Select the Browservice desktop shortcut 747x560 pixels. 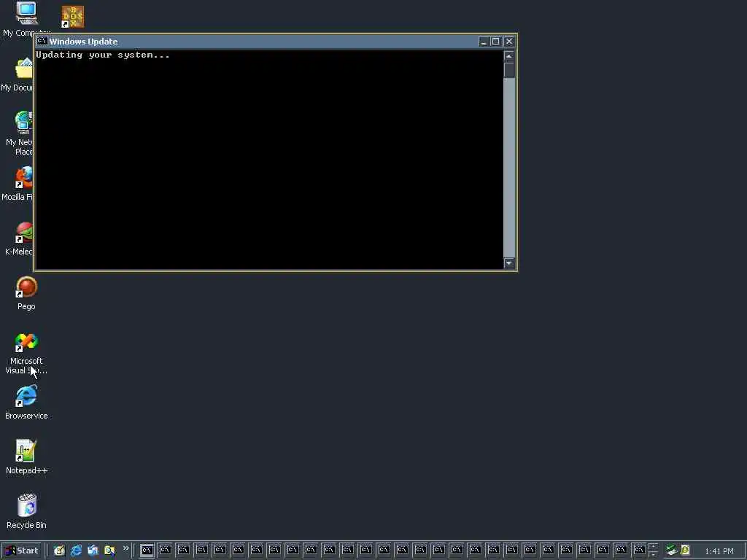26,396
